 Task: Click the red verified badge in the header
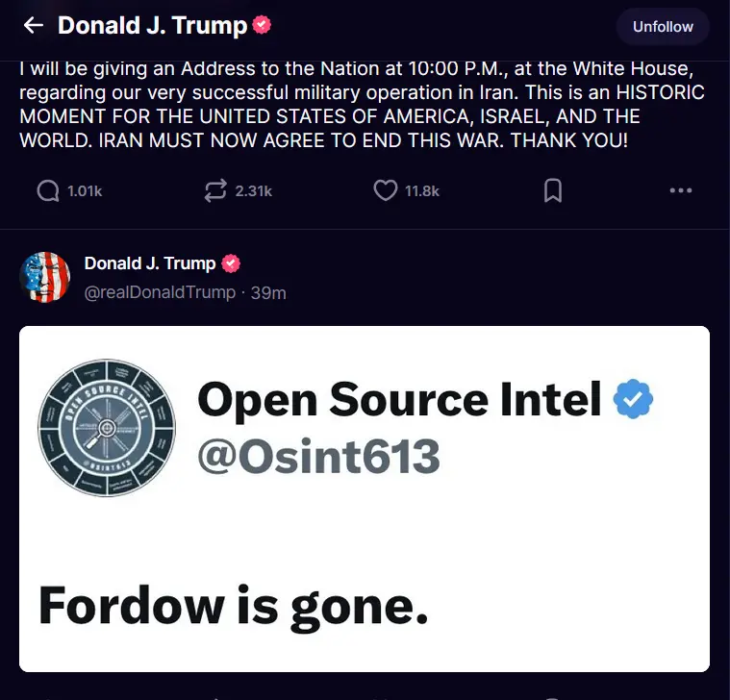tap(262, 26)
